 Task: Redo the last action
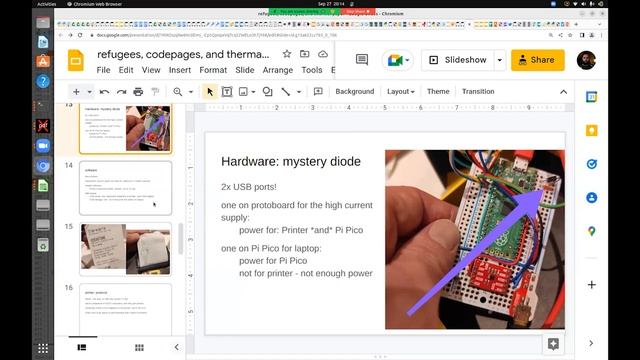point(121,92)
